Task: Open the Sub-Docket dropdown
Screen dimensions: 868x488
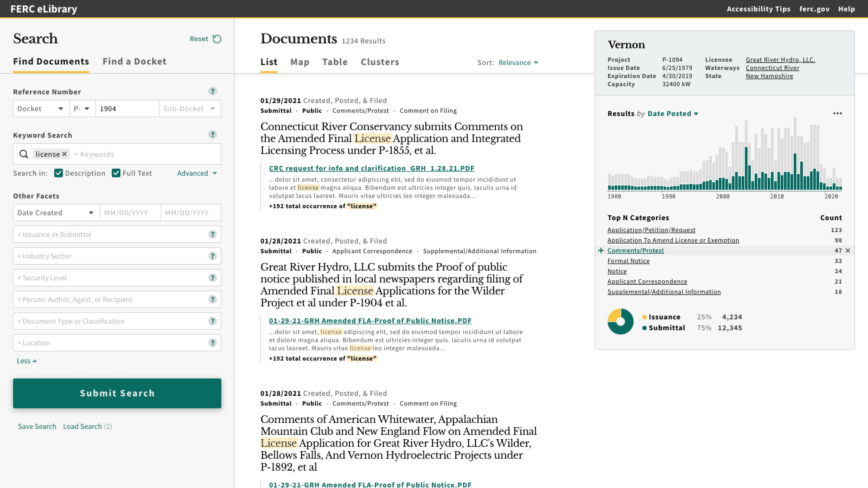Action: (x=190, y=108)
